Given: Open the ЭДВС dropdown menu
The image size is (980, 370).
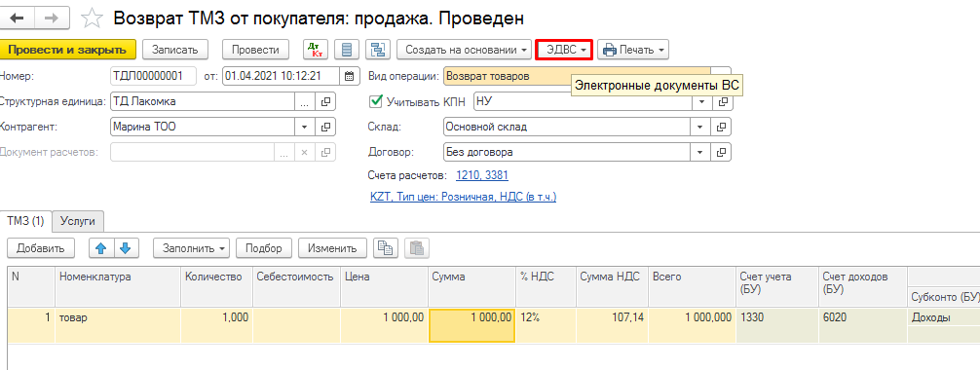Looking at the screenshot, I should pos(564,50).
